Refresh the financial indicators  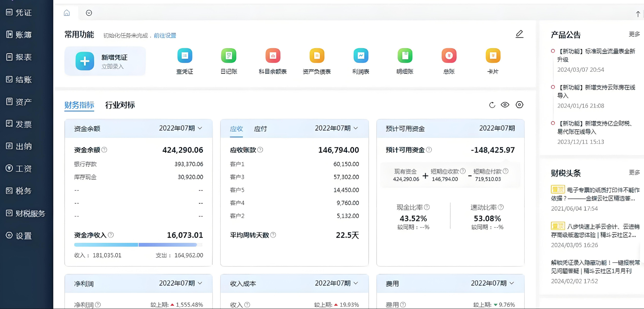pos(492,105)
